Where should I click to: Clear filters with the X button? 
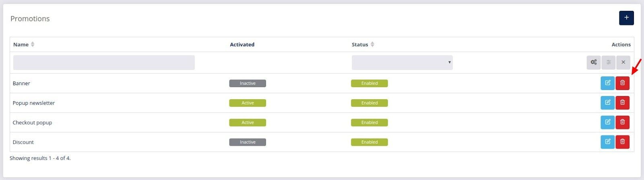(x=623, y=62)
